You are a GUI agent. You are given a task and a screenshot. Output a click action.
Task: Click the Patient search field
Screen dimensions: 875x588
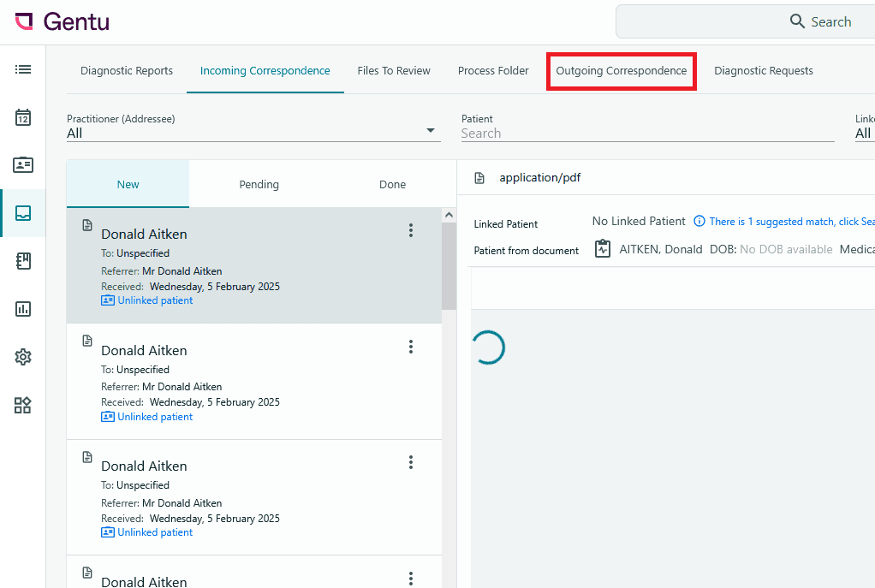647,134
